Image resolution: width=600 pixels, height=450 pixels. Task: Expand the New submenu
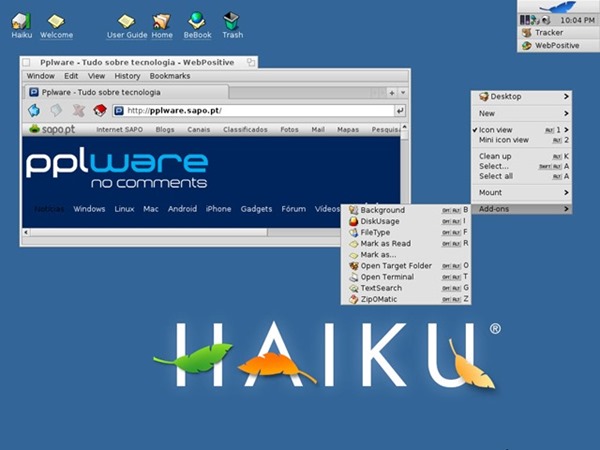pos(521,113)
